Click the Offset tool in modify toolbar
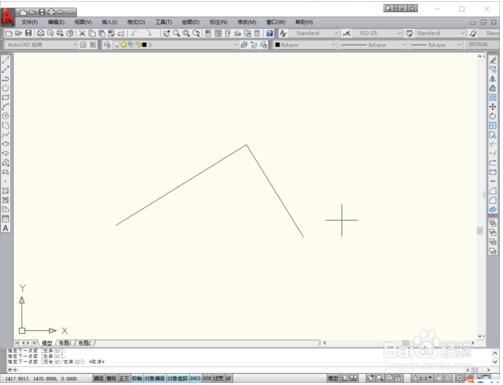The height and width of the screenshot is (385, 503). click(x=493, y=88)
